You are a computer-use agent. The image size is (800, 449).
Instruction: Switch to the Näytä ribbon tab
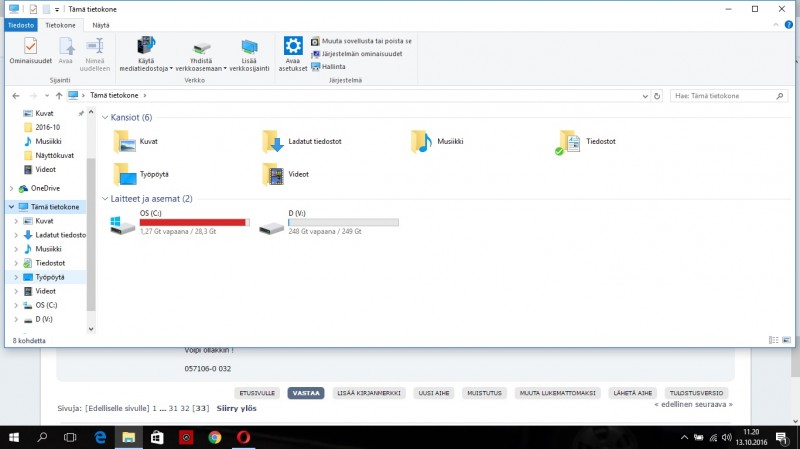click(101, 24)
